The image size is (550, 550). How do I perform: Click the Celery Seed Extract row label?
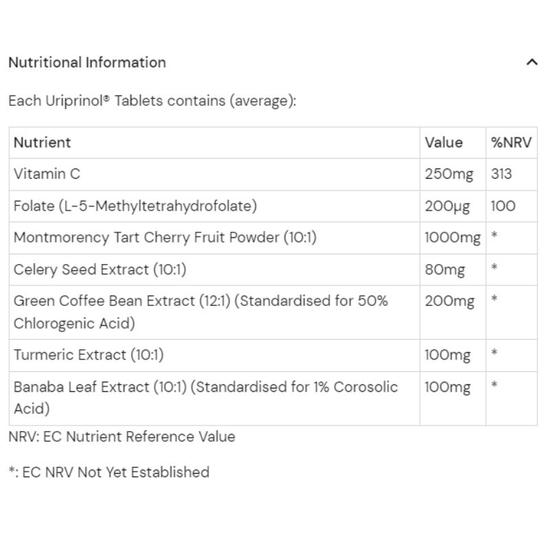click(x=100, y=269)
